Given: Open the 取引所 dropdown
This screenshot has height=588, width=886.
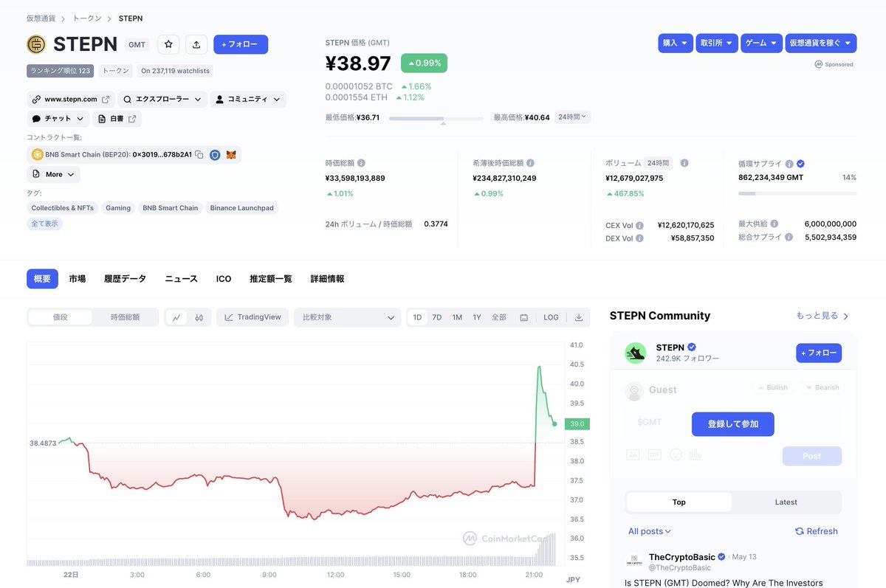Looking at the screenshot, I should pos(717,43).
